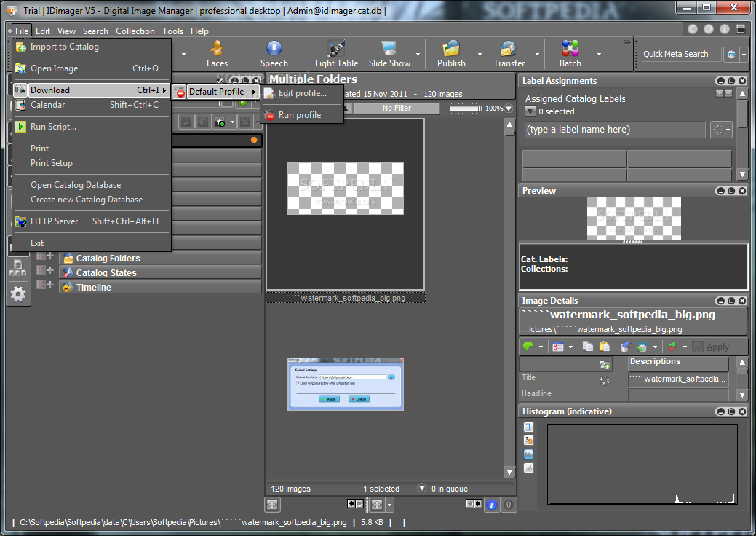The height and width of the screenshot is (536, 756).
Task: Open the Collection menu
Action: (135, 31)
